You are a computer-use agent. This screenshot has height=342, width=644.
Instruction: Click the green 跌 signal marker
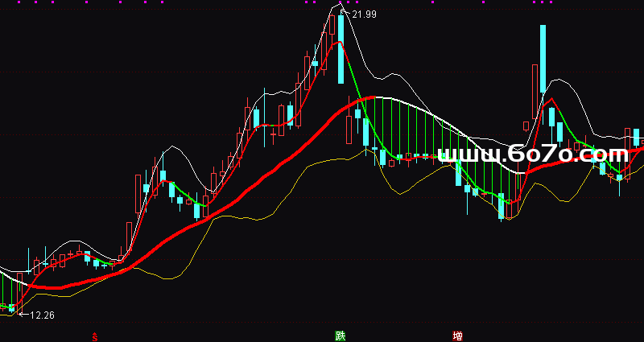pyautogui.click(x=341, y=335)
